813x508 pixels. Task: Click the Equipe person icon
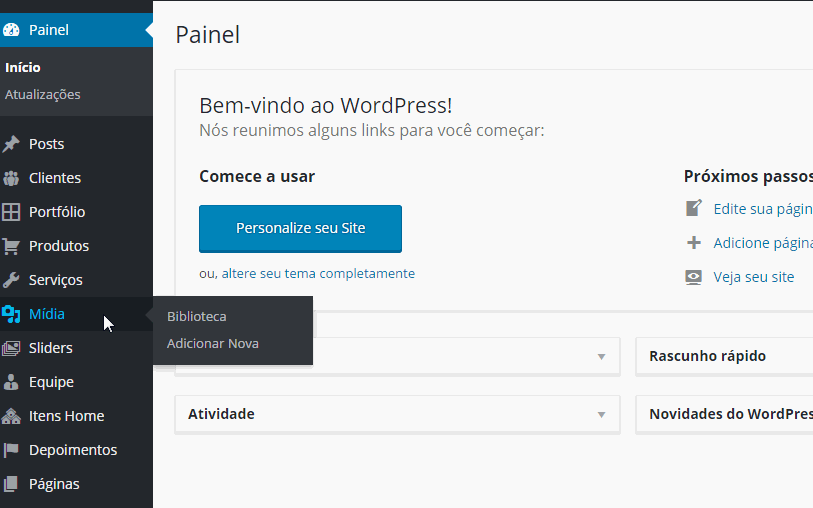click(12, 382)
